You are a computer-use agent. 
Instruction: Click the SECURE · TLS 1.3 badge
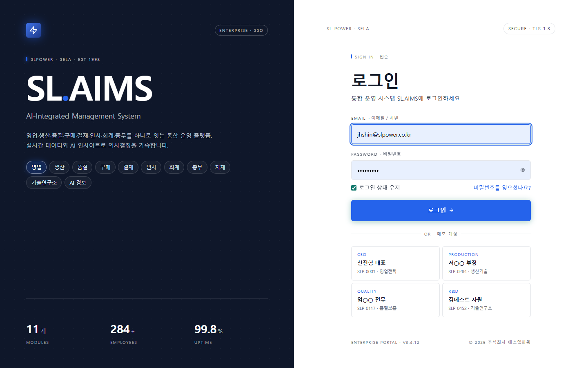point(529,29)
